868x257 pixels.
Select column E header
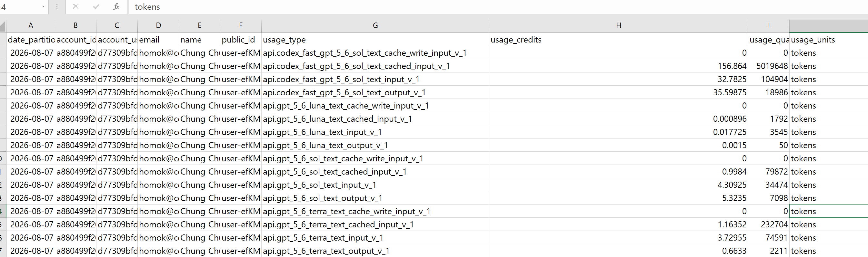click(199, 26)
